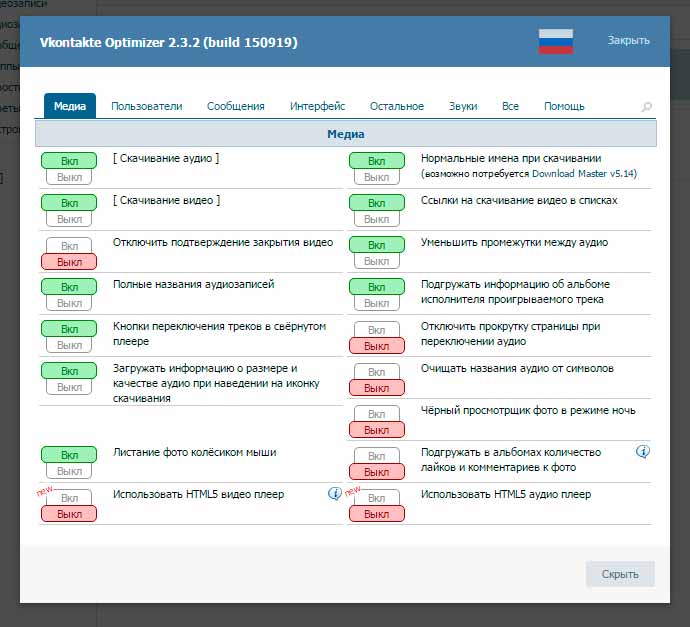Image resolution: width=690 pixels, height=627 pixels.
Task: Click the label Чёрный просмотрщик фото в режиме ночь
Action: pyautogui.click(x=528, y=410)
